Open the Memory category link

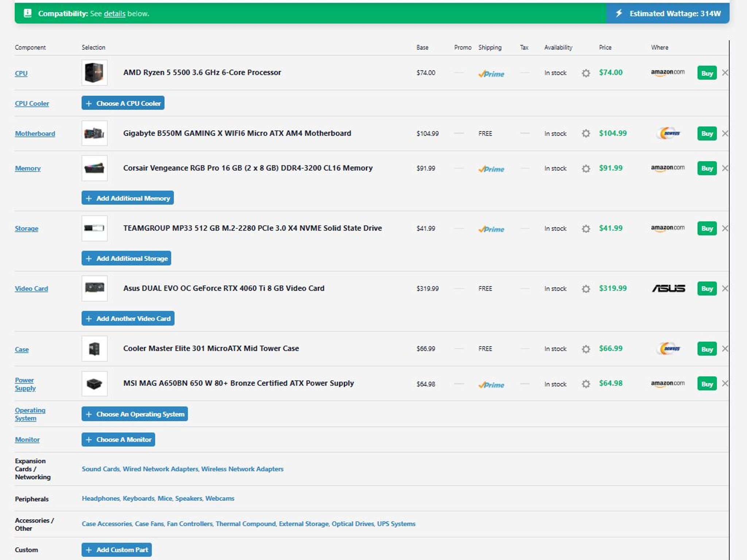click(x=28, y=168)
